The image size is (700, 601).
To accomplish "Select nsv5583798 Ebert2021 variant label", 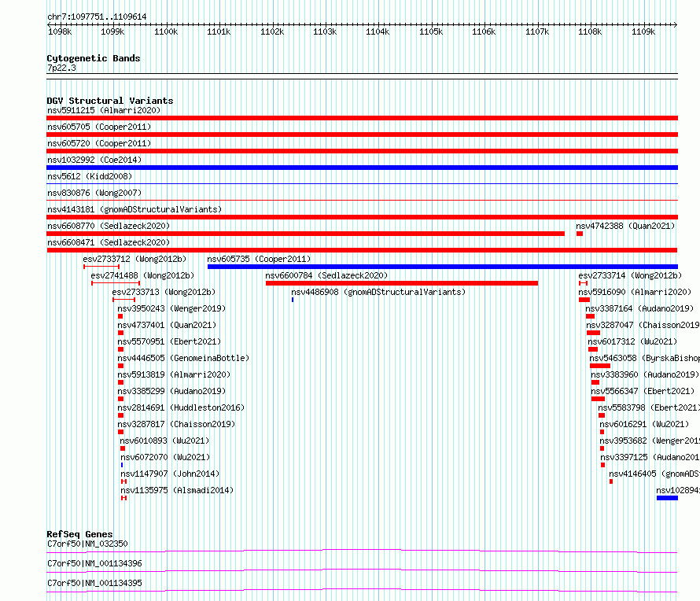I will [x=649, y=407].
